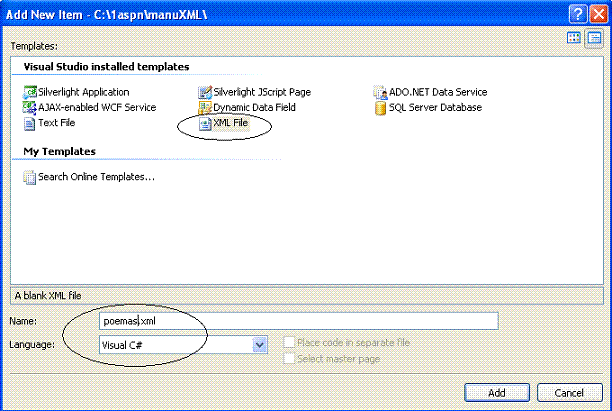Select the XML File template icon
The height and width of the screenshot is (411, 612).
point(205,123)
